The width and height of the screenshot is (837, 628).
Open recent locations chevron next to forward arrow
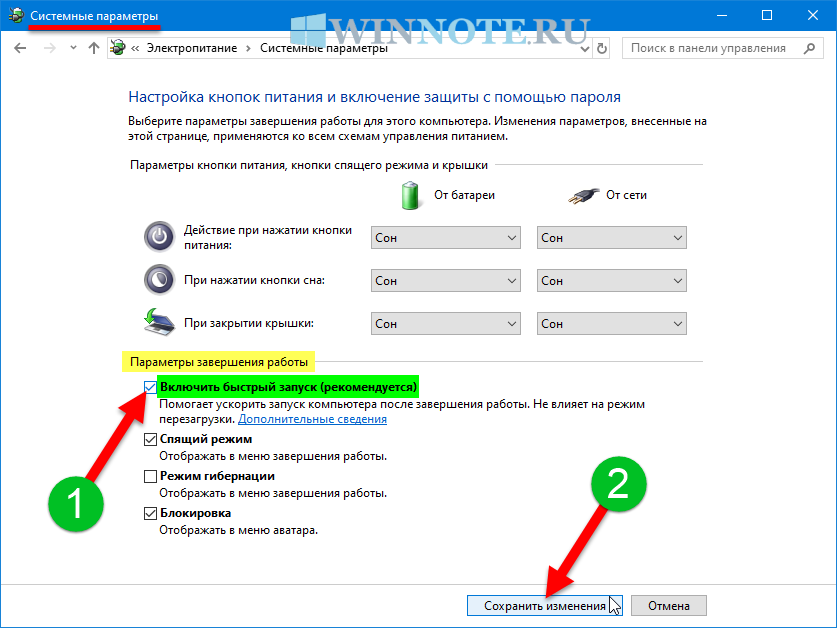click(73, 48)
